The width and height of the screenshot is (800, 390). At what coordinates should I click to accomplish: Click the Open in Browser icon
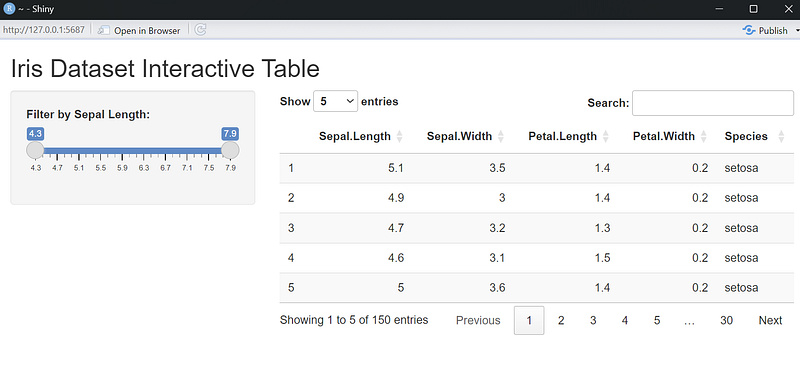104,31
